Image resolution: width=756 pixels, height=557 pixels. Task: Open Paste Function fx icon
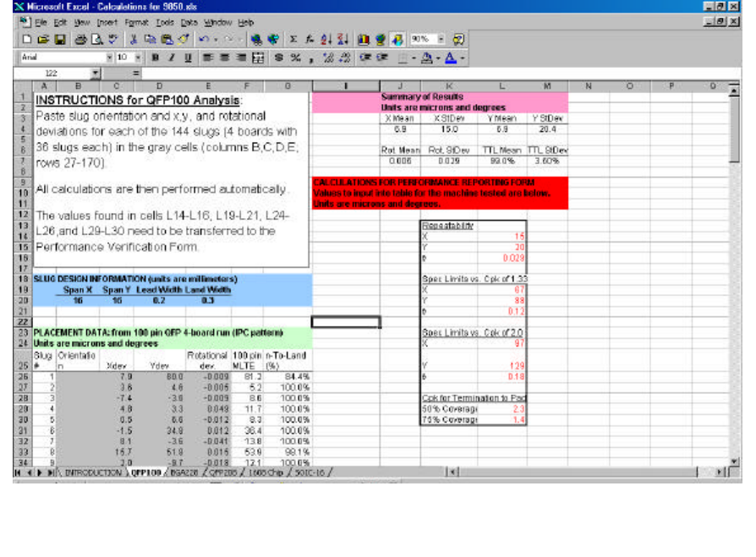pos(310,40)
